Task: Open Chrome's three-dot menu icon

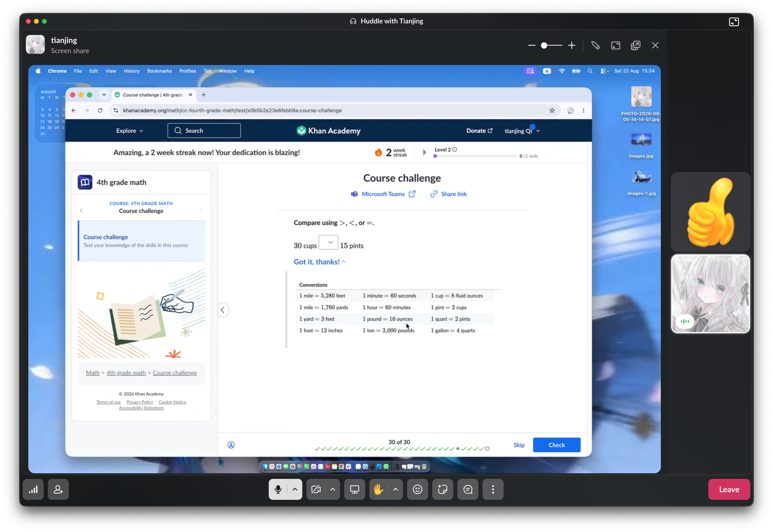Action: [x=584, y=110]
